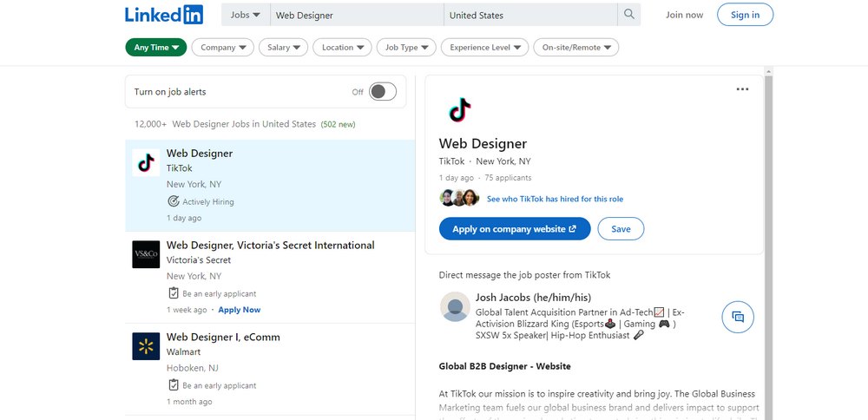Click the LinkedIn logo

tap(164, 15)
